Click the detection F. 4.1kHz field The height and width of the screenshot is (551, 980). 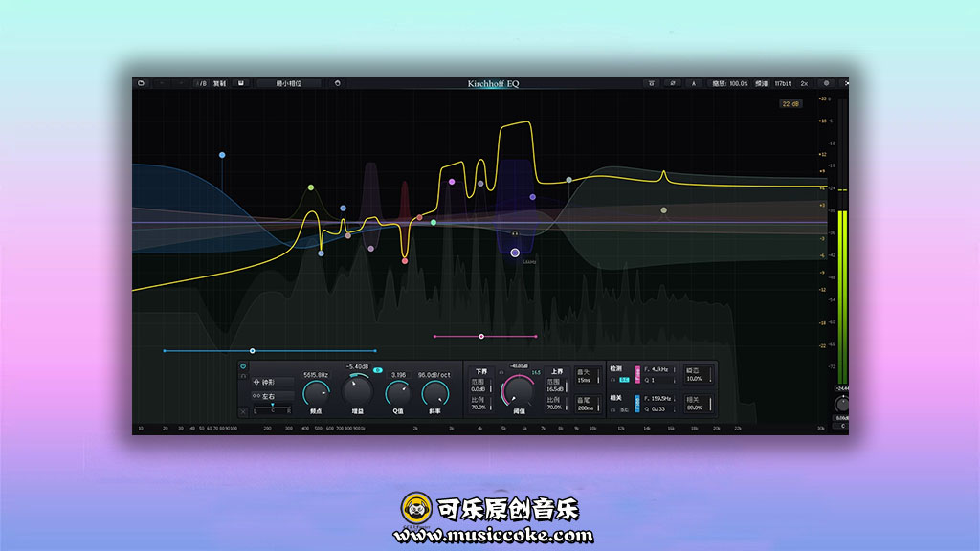click(x=659, y=370)
